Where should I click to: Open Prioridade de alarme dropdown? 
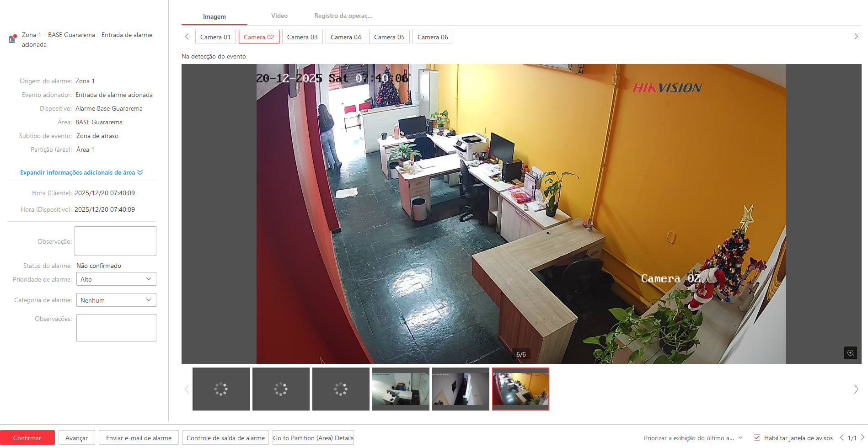[116, 279]
